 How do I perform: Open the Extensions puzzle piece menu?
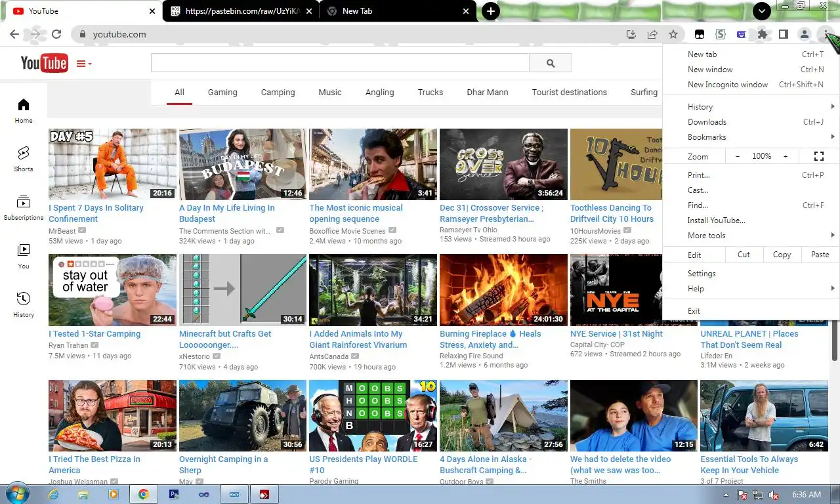[x=763, y=34]
